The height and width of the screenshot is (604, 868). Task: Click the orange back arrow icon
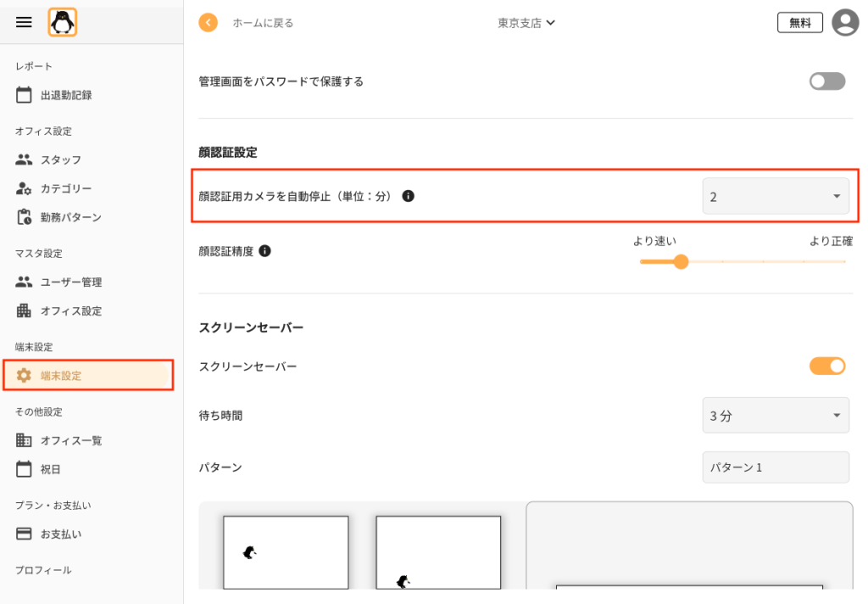pos(209,23)
